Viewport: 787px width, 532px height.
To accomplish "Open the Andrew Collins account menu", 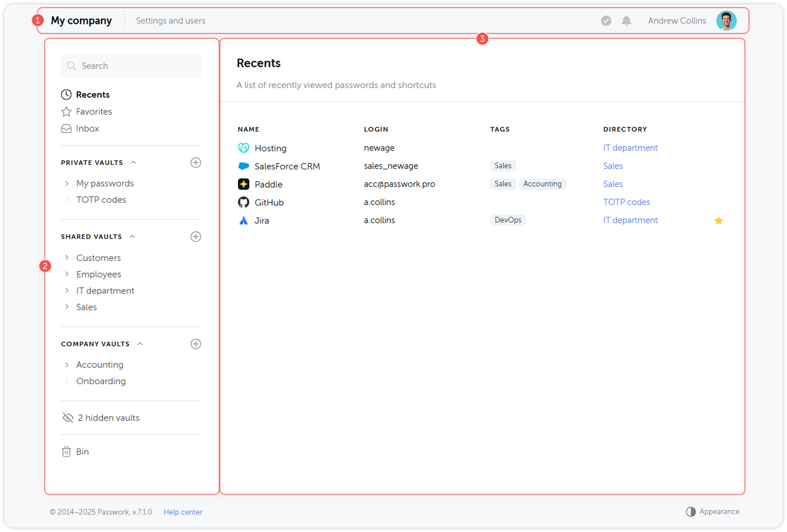I will click(677, 21).
